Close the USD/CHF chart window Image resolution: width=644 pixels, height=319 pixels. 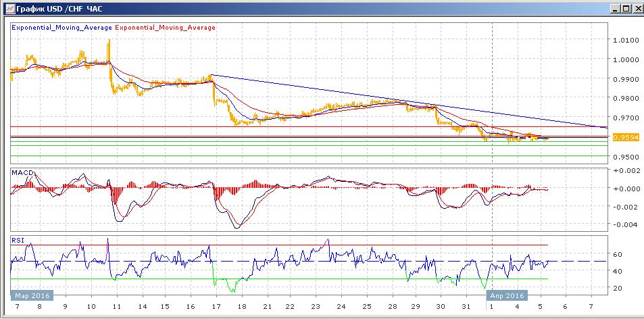635,8
